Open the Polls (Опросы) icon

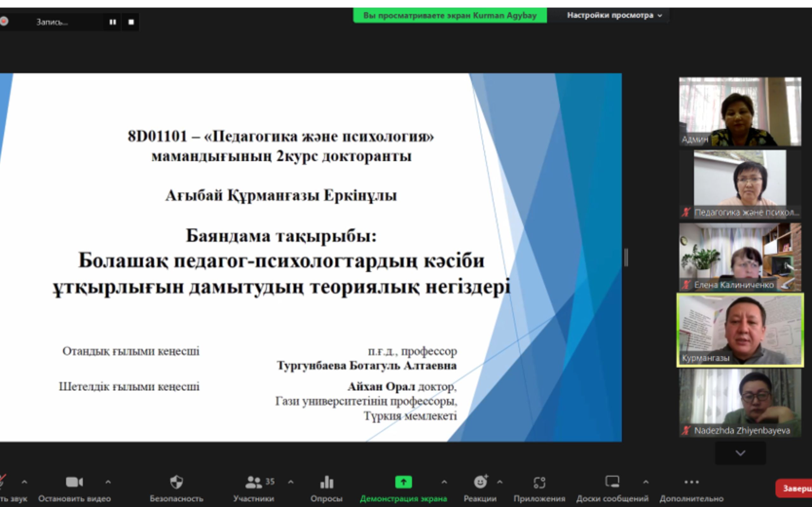click(x=326, y=482)
